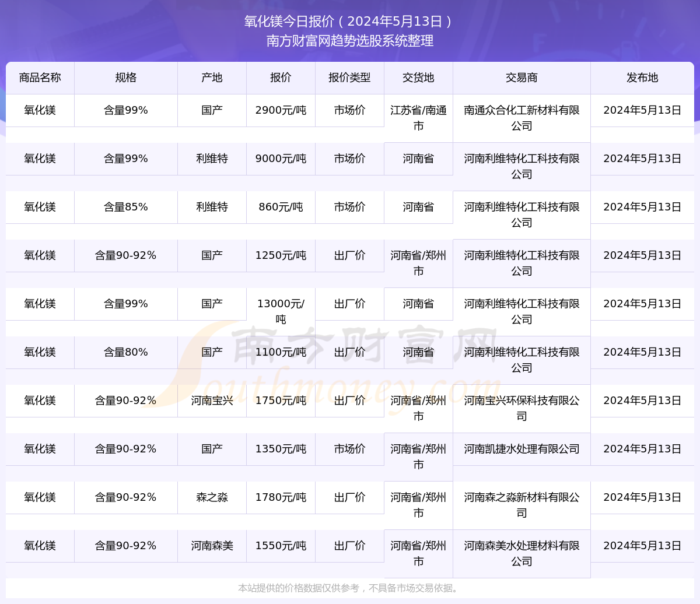Click the price cell 1350元/吨
Screen dimensions: 700x604
281,449
